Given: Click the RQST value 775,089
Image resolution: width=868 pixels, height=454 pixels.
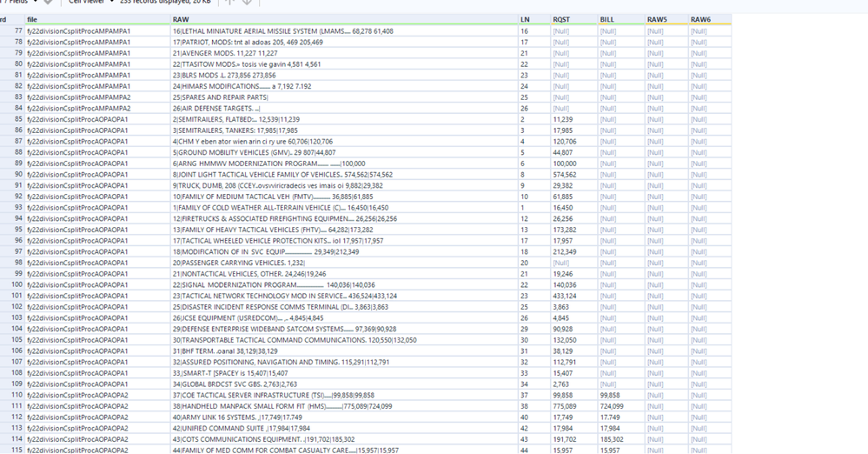Looking at the screenshot, I should [x=573, y=406].
